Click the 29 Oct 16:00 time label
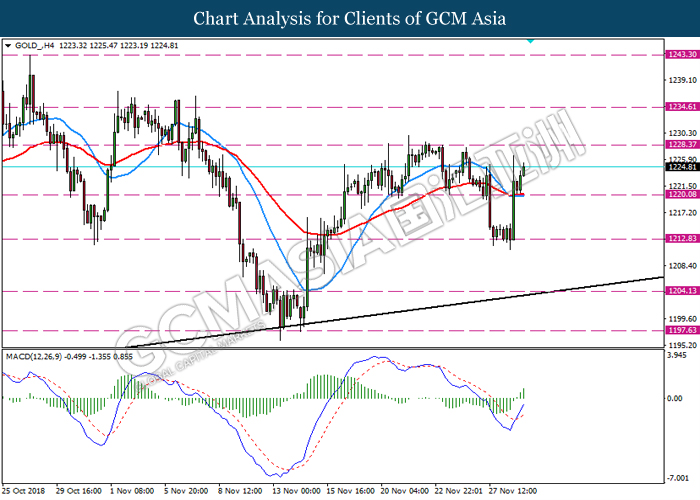The image size is (700, 500). pyautogui.click(x=79, y=491)
